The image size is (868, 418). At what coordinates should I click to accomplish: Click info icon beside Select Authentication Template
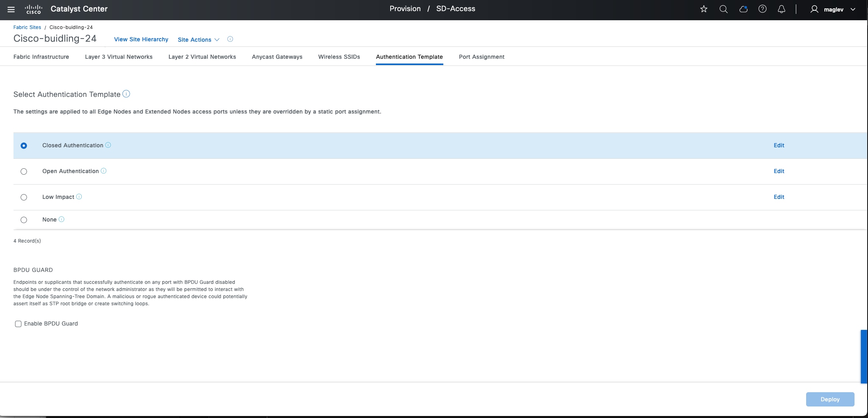pos(126,94)
